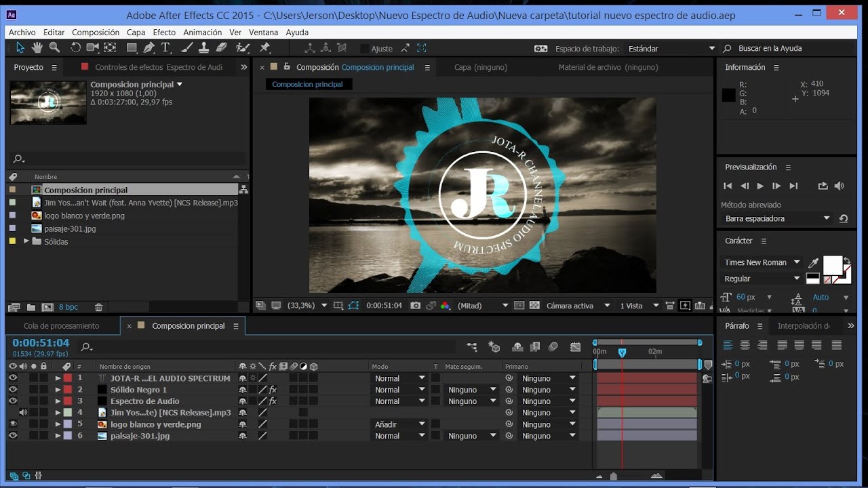Toggle fx switch on Sólido Negro 1
Screen dimensions: 868x488
tap(273, 390)
